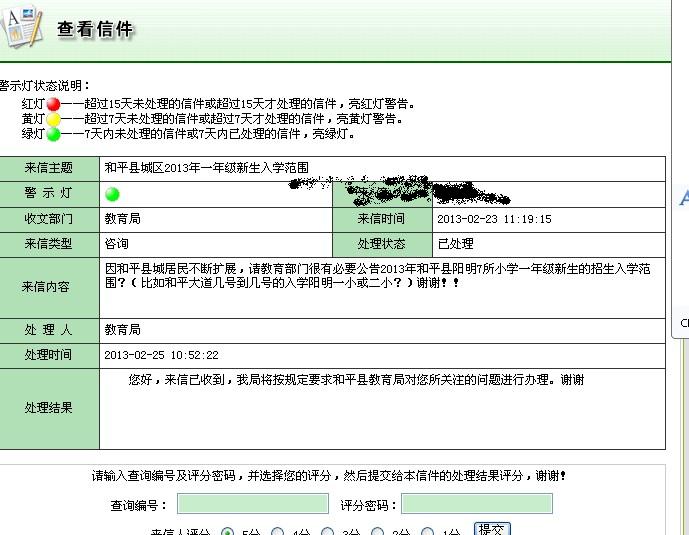This screenshot has width=689, height=535.
Task: Select the 1分 rating radio button
Action: (x=427, y=532)
